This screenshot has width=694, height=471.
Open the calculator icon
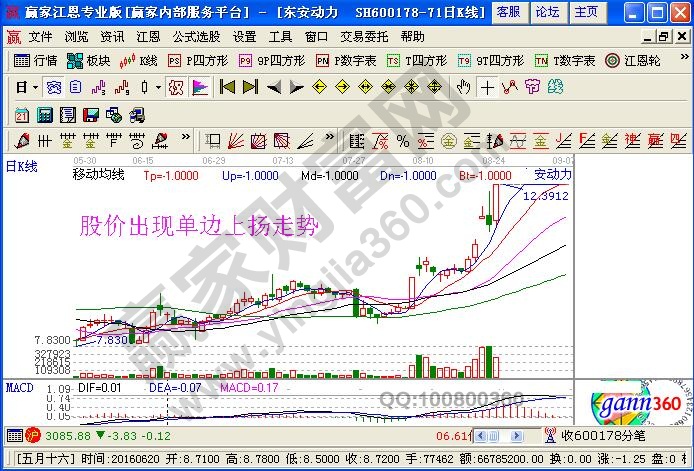coord(45,116)
